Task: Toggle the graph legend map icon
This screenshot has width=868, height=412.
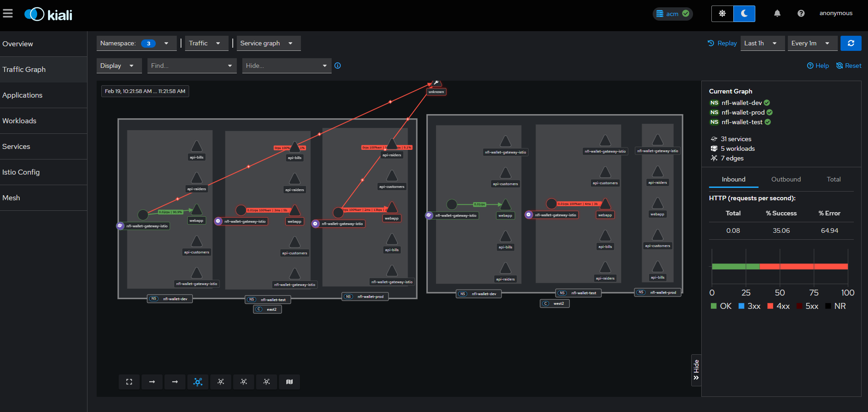Action: 289,382
